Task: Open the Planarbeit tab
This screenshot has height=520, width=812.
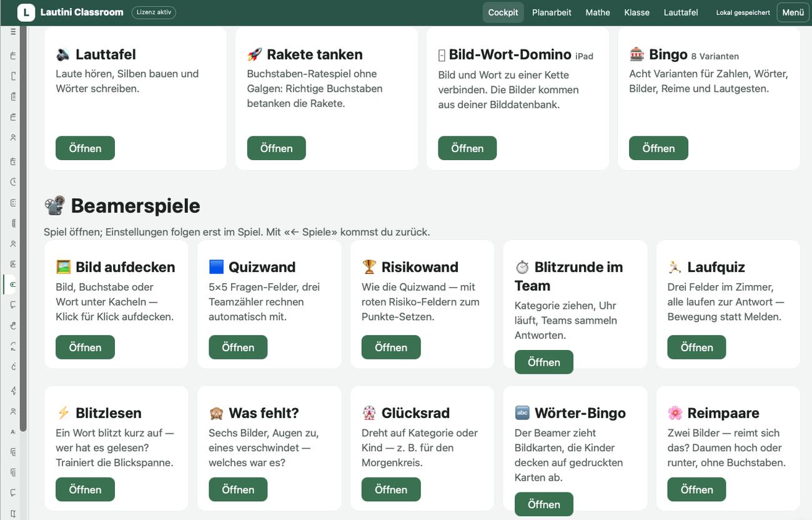Action: coord(552,12)
